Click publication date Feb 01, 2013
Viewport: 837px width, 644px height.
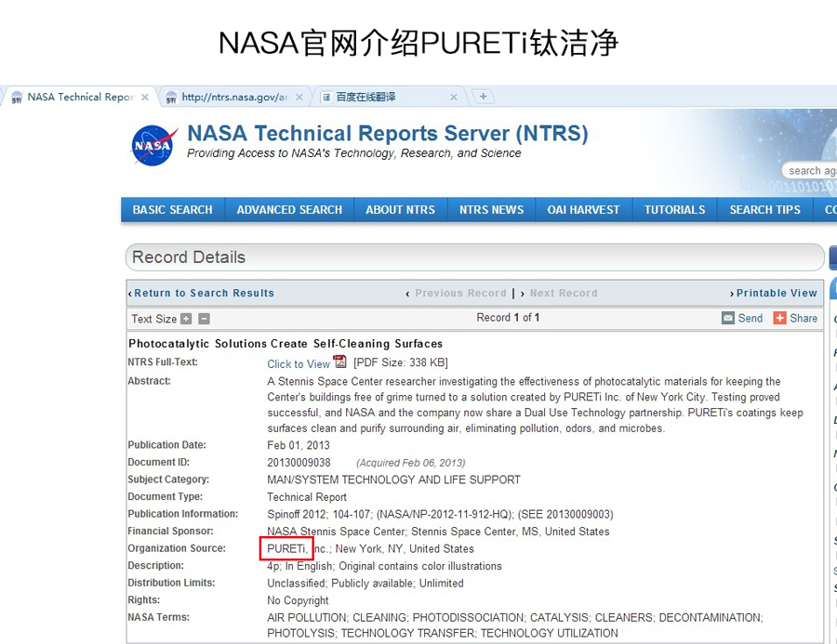pos(299,445)
